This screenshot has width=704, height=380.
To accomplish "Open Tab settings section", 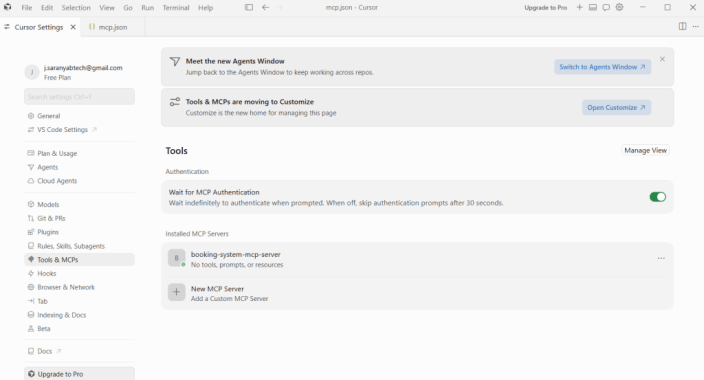I will (x=42, y=301).
